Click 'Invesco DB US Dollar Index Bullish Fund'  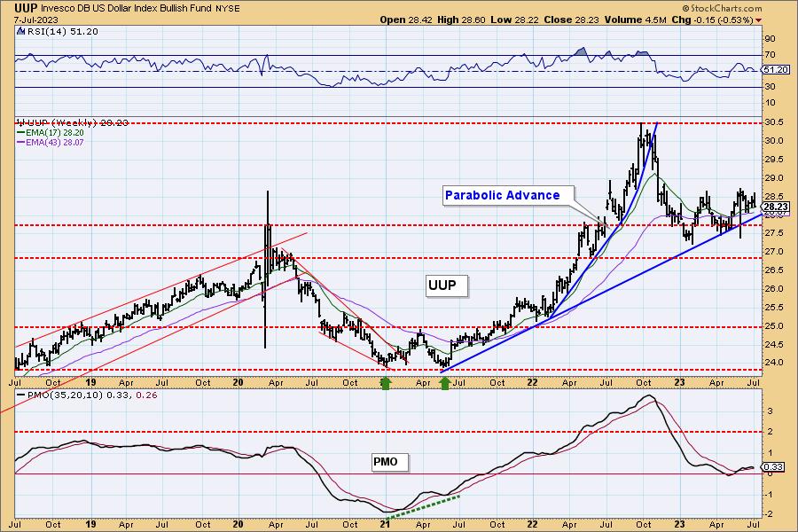[127, 9]
